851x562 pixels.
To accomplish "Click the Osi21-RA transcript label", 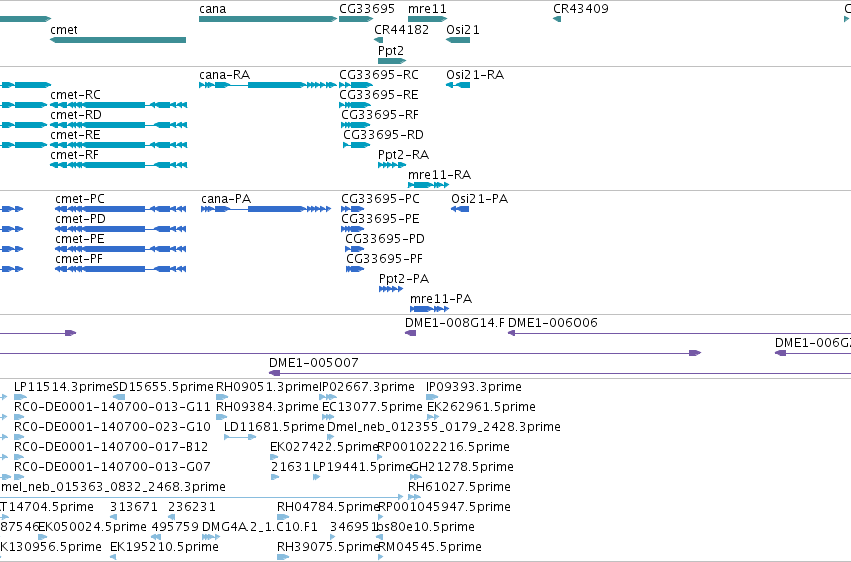I will [475, 75].
